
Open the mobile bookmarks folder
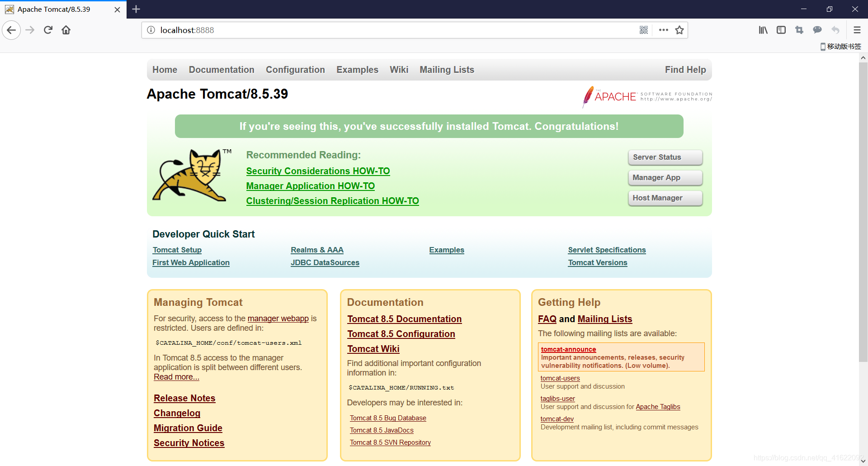click(841, 47)
